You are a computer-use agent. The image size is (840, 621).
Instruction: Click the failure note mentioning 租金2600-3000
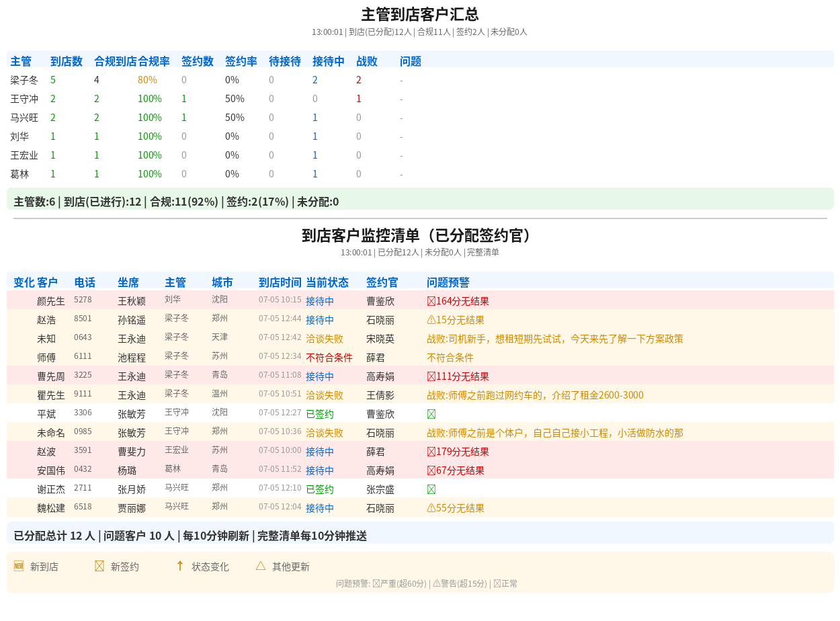coord(535,395)
